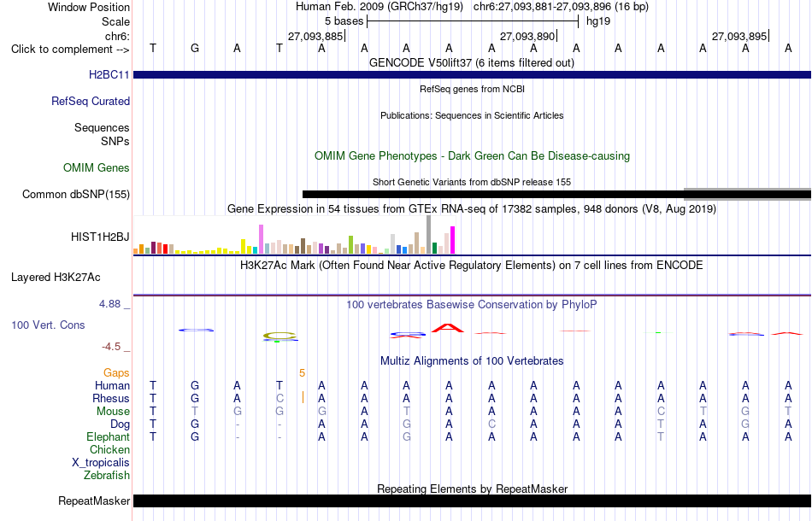
Task: Click the Scale label
Action: [x=115, y=21]
